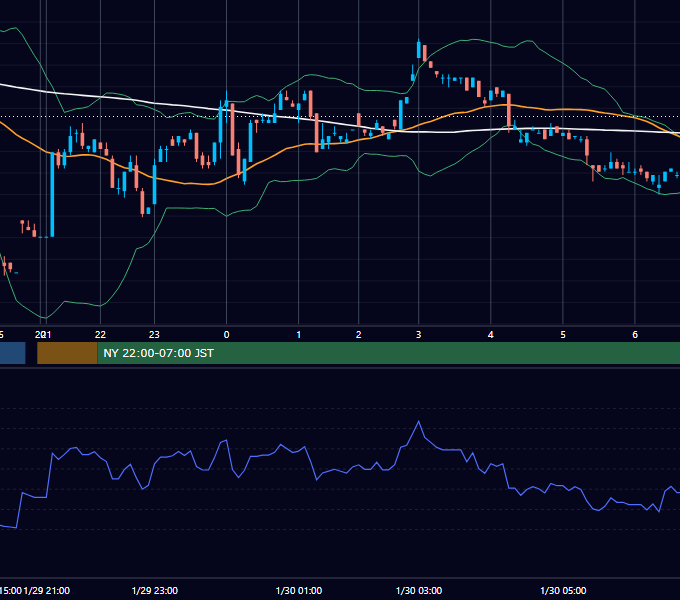Click hour label 23 on upper time axis
This screenshot has width=680, height=600.
coord(154,335)
